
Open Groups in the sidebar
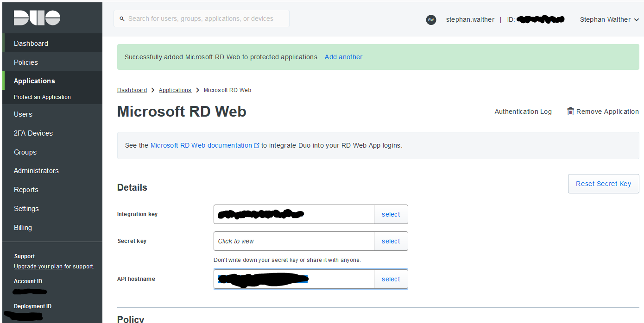(x=52, y=152)
